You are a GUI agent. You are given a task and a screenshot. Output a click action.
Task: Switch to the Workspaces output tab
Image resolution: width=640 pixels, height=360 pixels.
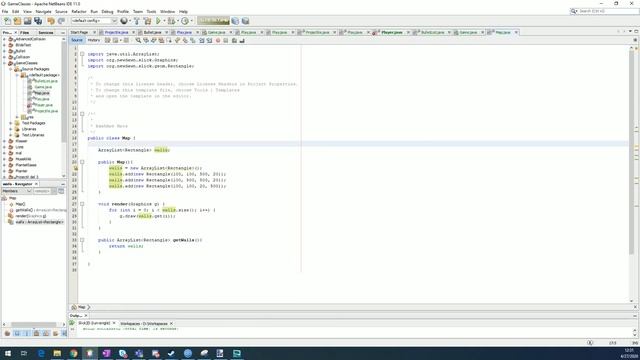point(144,323)
